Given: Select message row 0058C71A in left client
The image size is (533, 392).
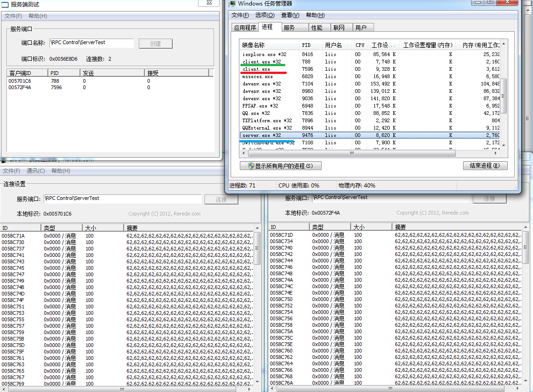Looking at the screenshot, I should (127, 236).
